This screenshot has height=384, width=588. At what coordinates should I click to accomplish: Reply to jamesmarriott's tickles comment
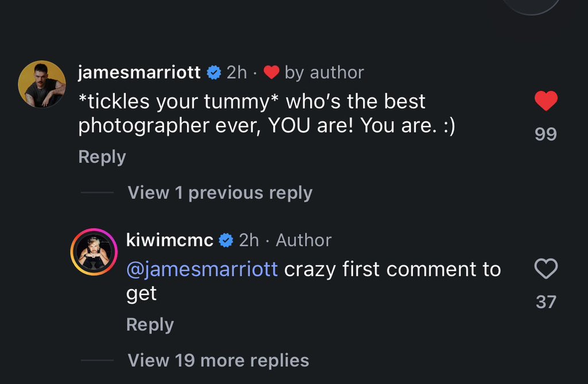click(x=102, y=157)
